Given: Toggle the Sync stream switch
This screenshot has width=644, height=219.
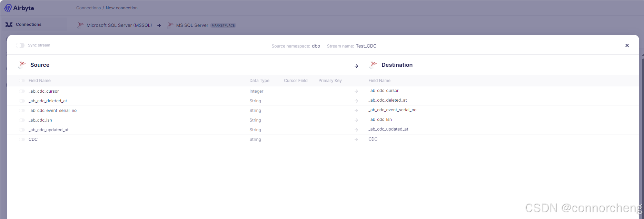Looking at the screenshot, I should pyautogui.click(x=20, y=45).
